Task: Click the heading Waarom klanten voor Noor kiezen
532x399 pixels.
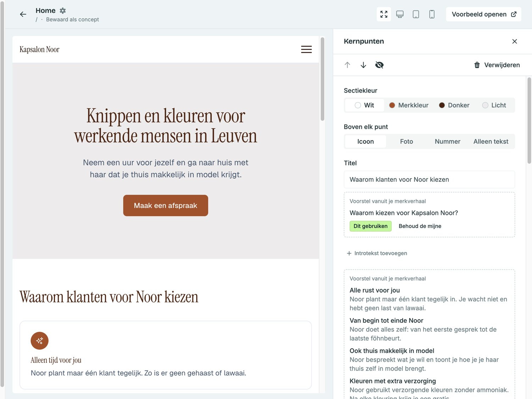Action: point(109,297)
